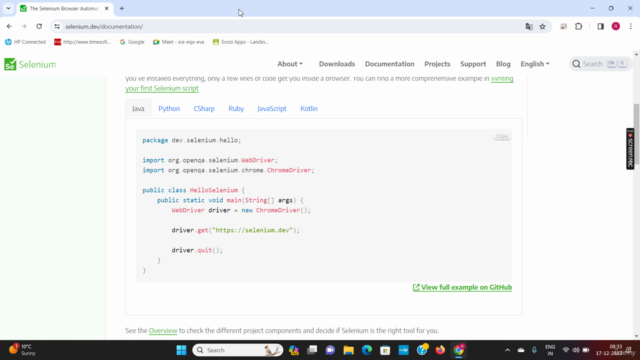This screenshot has width=640, height=360.
Task: Open the Meet bookmark
Action: tap(178, 42)
